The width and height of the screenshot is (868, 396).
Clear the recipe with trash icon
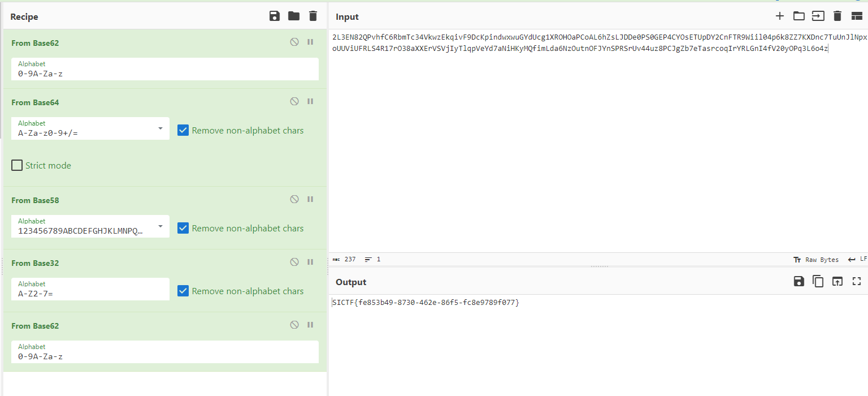point(313,16)
